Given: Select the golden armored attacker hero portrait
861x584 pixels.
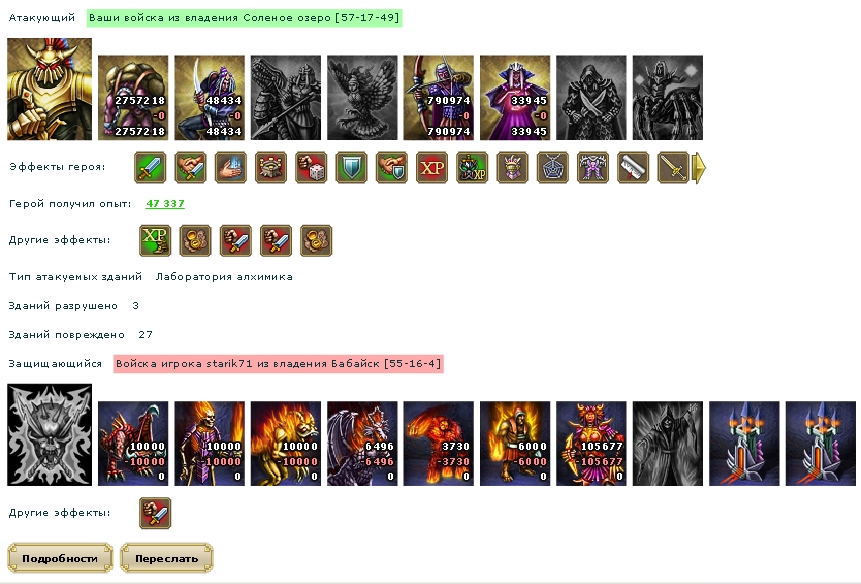Looking at the screenshot, I should tap(49, 89).
